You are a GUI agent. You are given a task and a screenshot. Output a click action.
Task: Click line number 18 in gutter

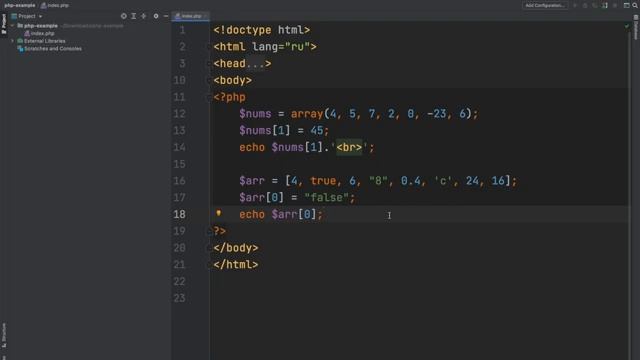180,214
